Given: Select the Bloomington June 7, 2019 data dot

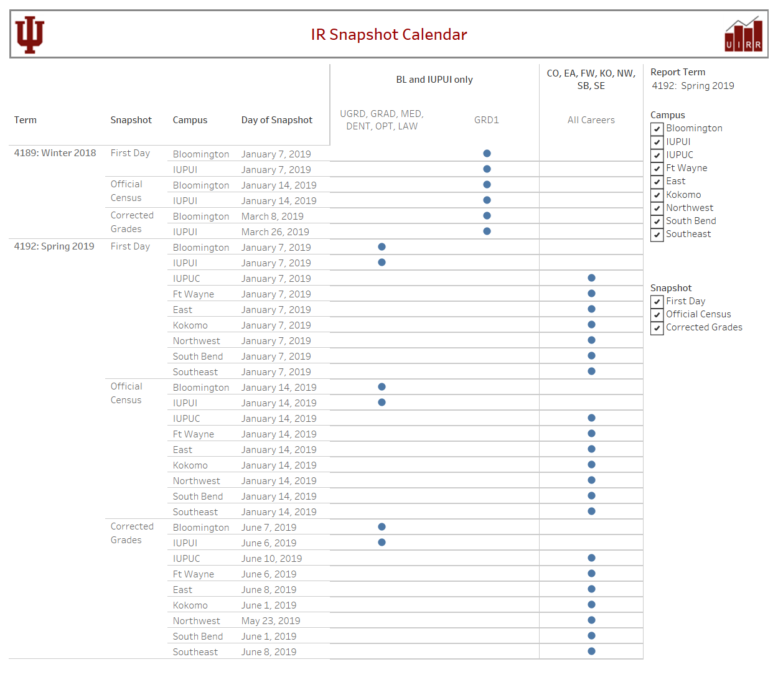Looking at the screenshot, I should tap(382, 527).
